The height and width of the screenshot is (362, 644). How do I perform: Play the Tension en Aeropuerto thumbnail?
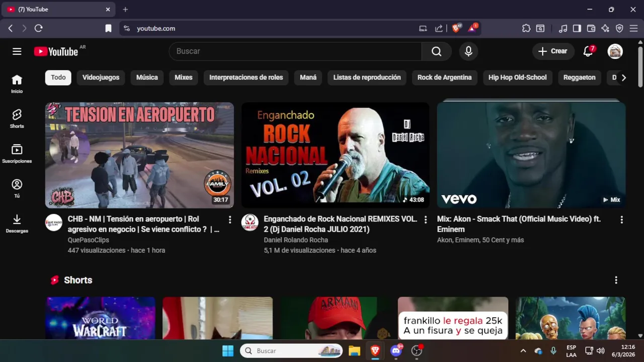click(x=139, y=155)
